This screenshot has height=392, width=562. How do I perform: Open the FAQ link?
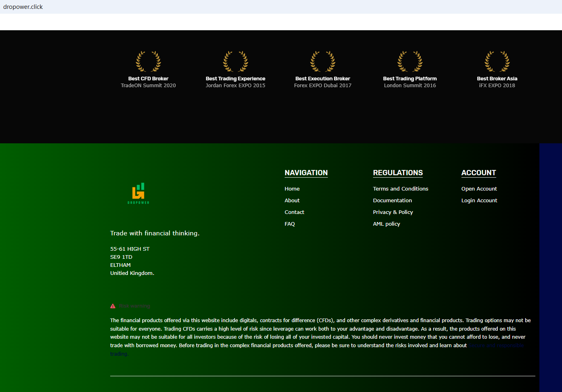[289, 224]
